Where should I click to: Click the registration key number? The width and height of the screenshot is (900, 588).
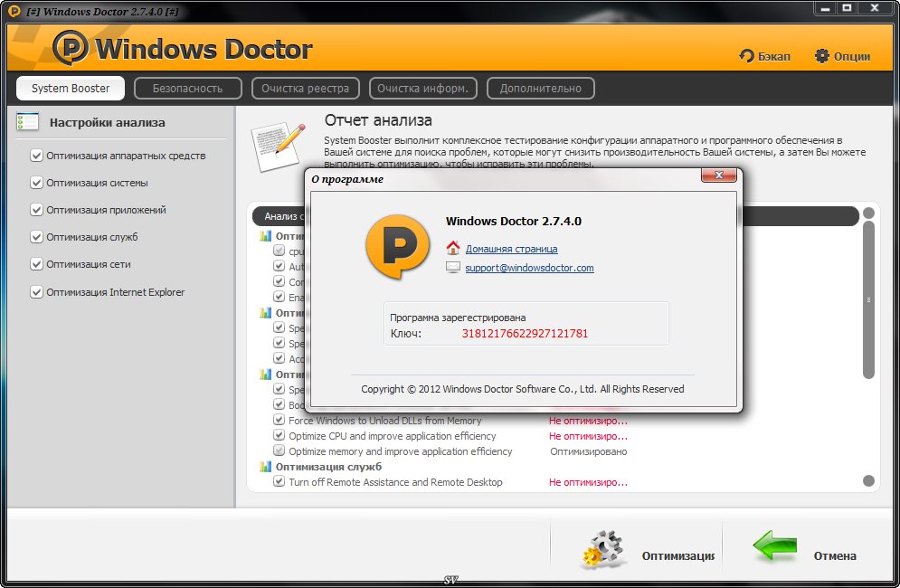point(525,334)
